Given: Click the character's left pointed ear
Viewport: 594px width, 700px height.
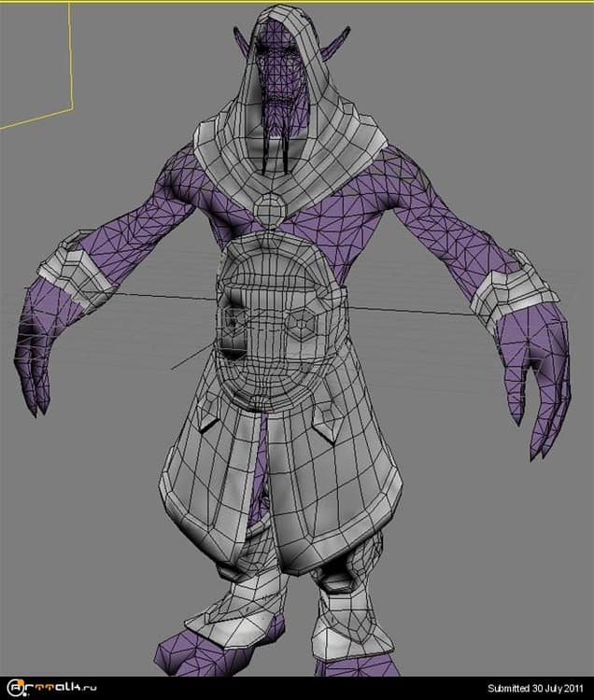Looking at the screenshot, I should 241,44.
